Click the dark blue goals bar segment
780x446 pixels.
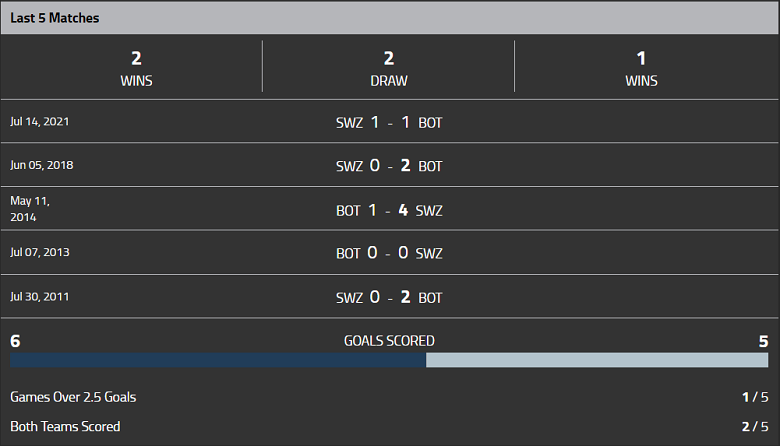click(218, 360)
